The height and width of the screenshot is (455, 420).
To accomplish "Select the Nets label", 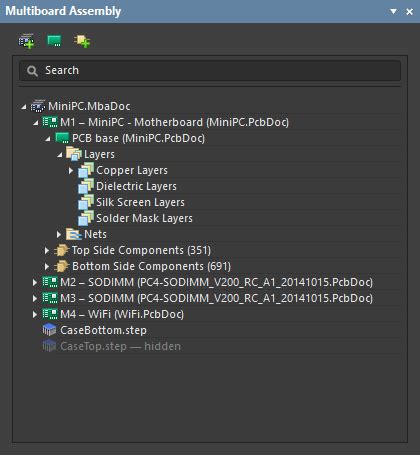I will point(95,234).
